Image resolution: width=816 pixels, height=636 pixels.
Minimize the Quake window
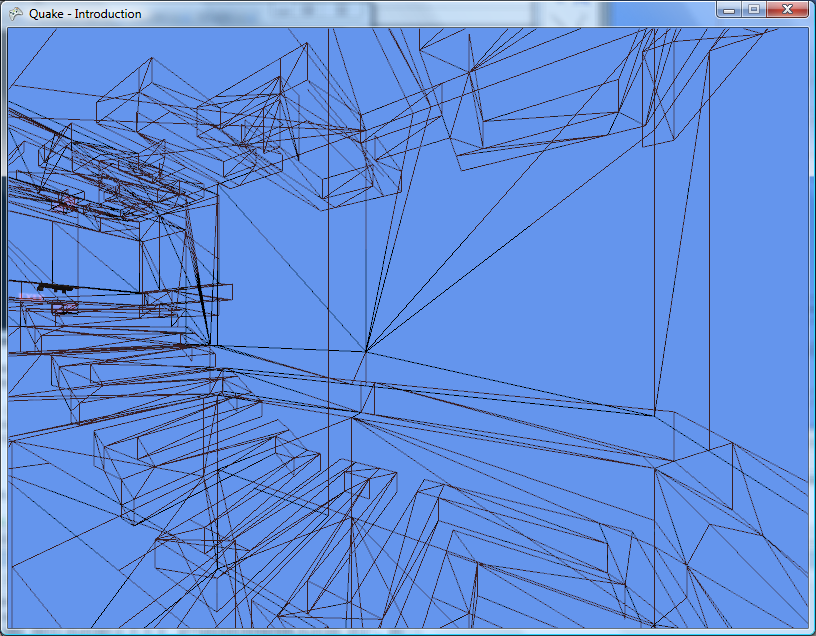[x=730, y=9]
